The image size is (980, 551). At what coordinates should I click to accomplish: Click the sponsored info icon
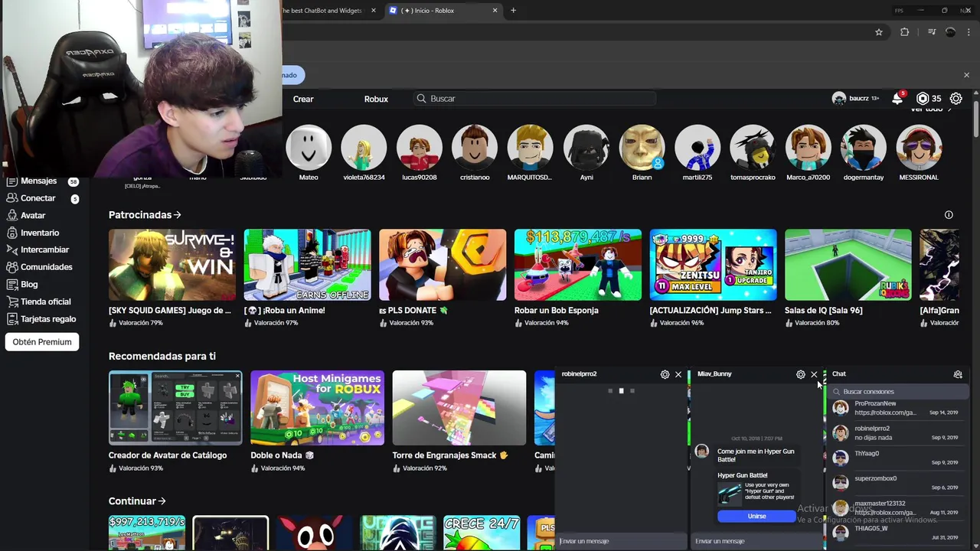coord(949,215)
